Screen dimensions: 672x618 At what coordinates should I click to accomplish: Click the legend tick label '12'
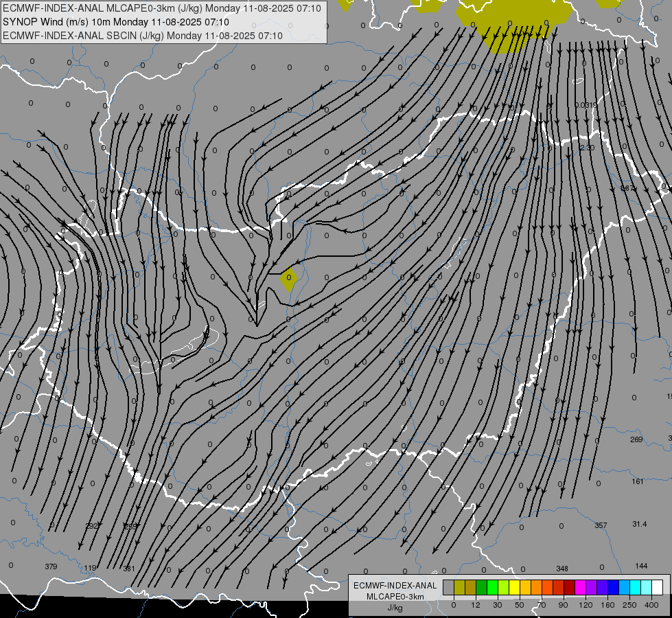coord(475,605)
